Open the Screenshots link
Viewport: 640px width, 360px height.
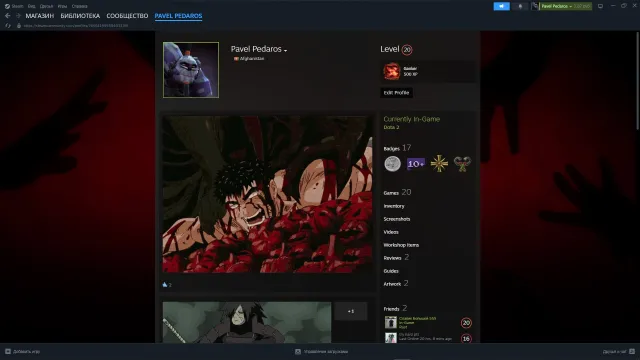click(x=397, y=219)
